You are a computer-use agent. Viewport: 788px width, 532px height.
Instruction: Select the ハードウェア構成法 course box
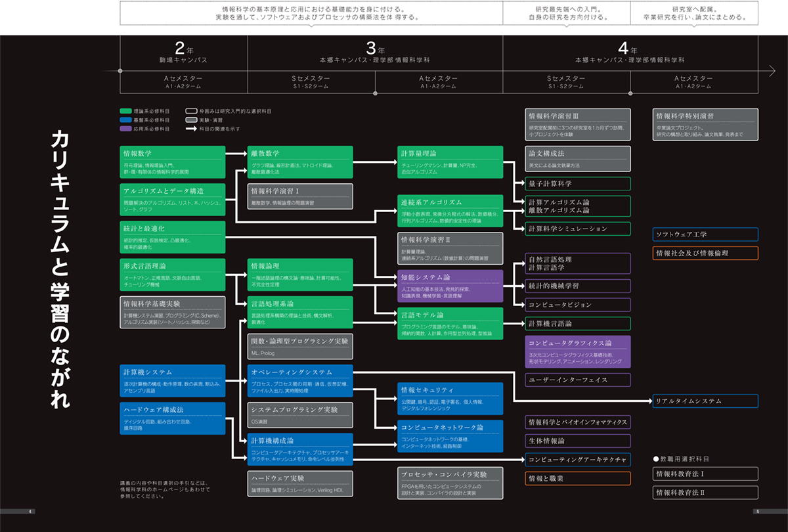tap(172, 418)
